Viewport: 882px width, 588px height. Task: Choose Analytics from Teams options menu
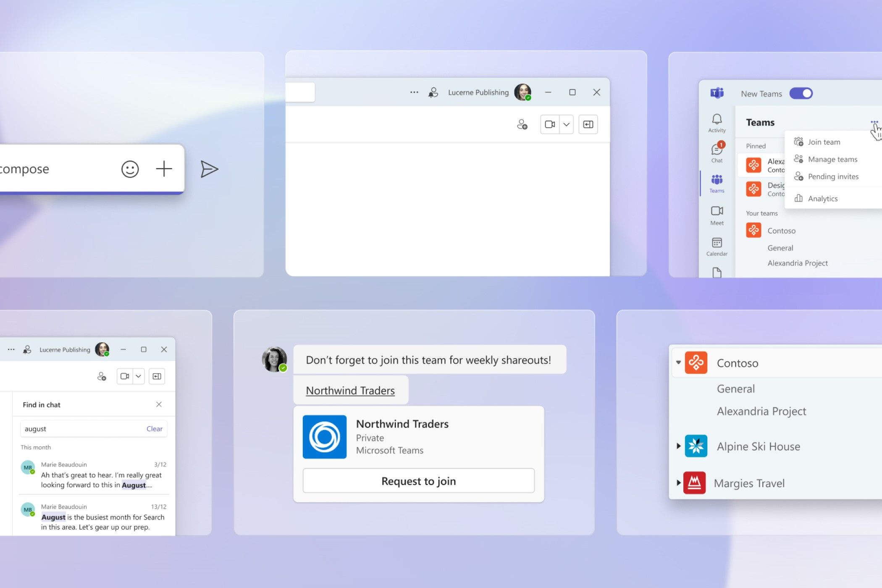pyautogui.click(x=822, y=199)
